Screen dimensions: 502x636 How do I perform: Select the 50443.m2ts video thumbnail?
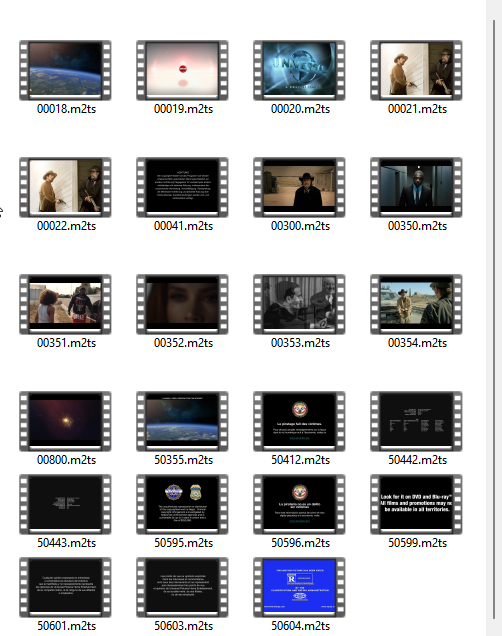pos(65,505)
